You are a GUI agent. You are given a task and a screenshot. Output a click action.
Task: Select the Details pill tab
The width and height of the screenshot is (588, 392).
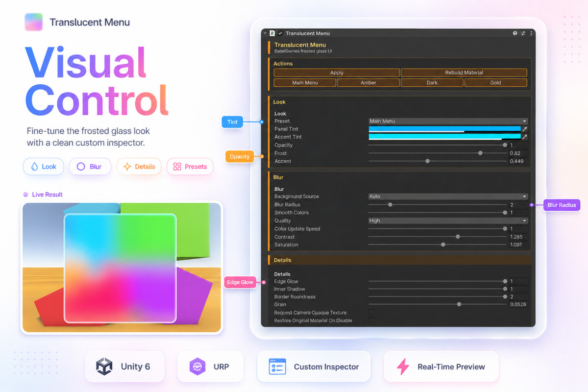(x=139, y=167)
